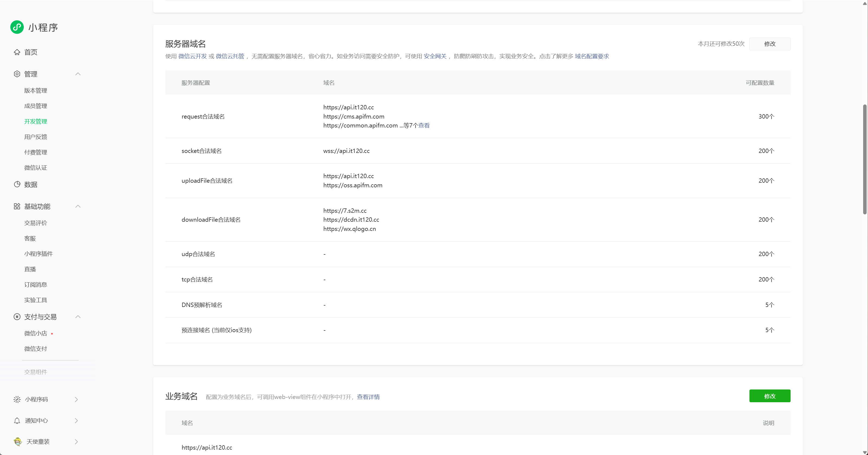The width and height of the screenshot is (868, 455).
Task: Collapse the 基础功能 section chevron
Action: click(x=78, y=206)
